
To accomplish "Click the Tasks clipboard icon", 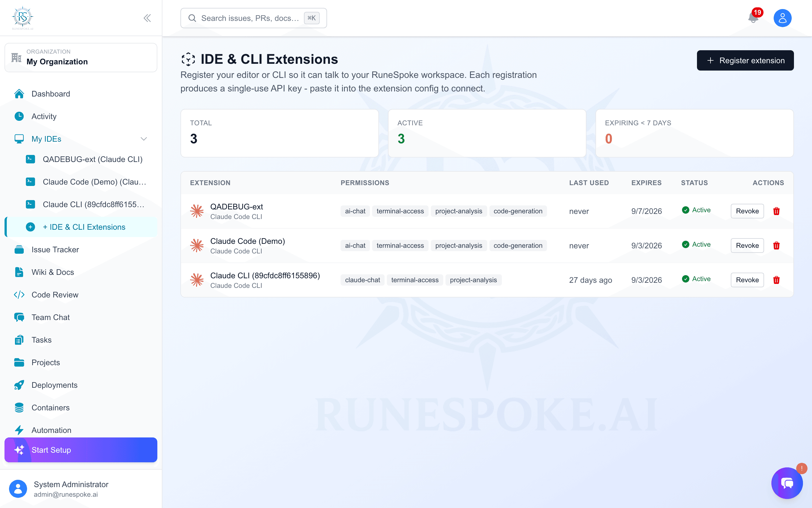I will (x=19, y=340).
